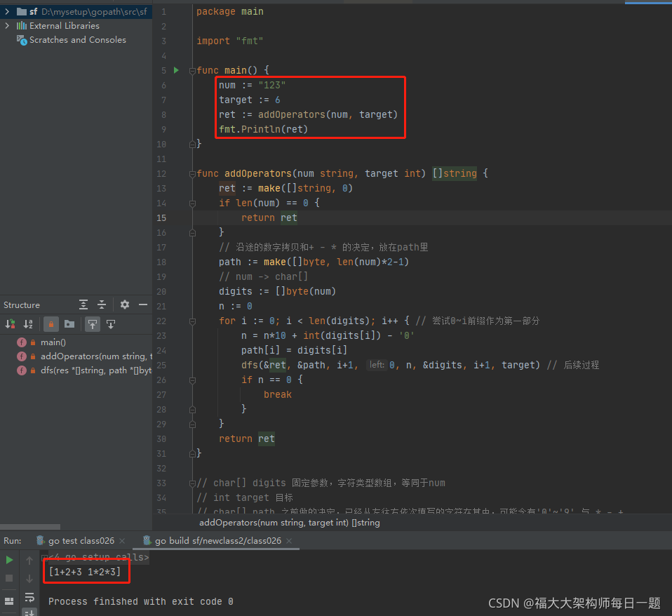672x616 pixels.
Task: Click Restore Layout icon in Run panel
Action: [9, 601]
